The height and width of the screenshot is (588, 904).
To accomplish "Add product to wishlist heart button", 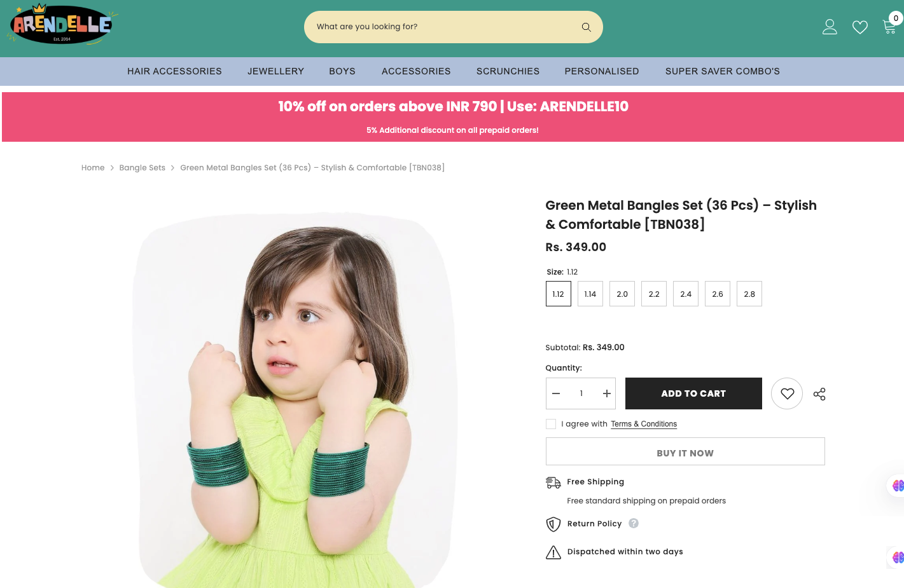I will point(787,393).
